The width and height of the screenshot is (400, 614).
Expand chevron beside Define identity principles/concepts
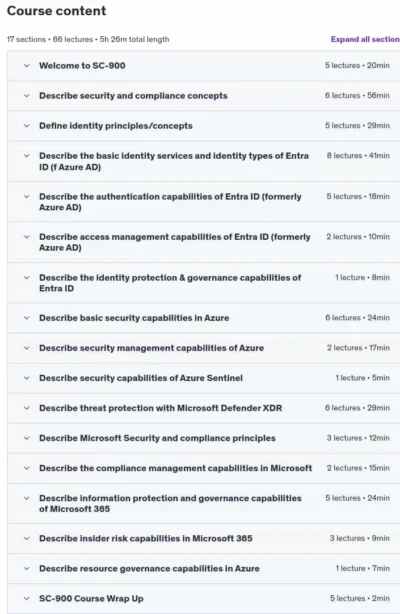click(x=27, y=126)
